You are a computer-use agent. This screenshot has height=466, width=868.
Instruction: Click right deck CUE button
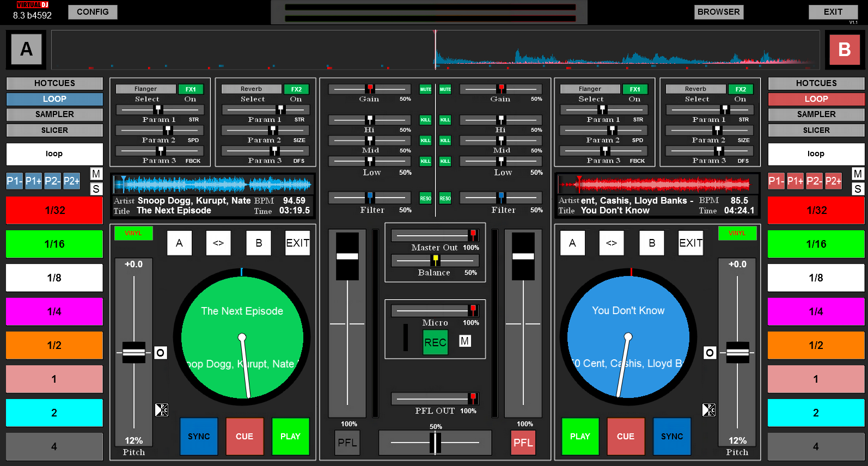tap(626, 437)
